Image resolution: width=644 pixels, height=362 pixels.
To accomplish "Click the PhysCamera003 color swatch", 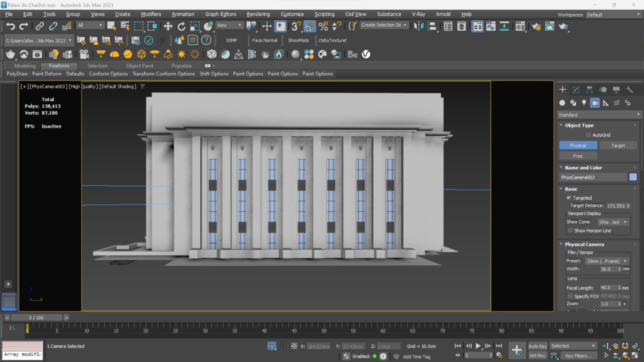I will pyautogui.click(x=633, y=177).
